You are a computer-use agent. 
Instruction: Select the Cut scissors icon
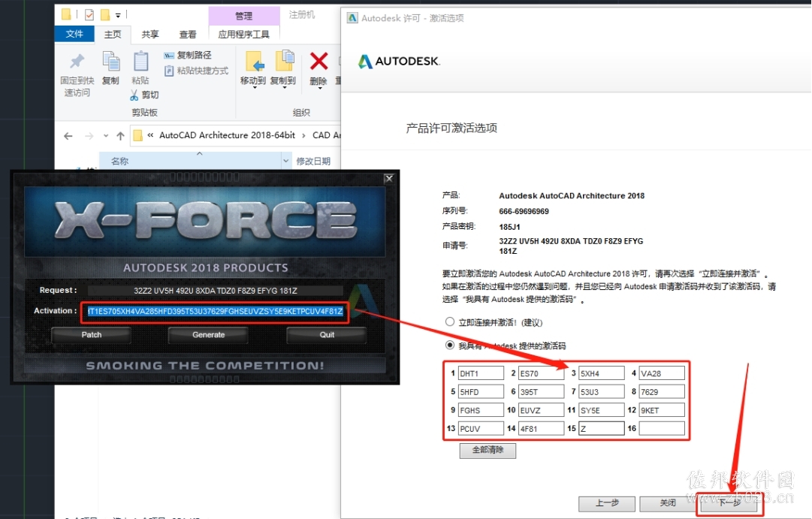tap(134, 95)
